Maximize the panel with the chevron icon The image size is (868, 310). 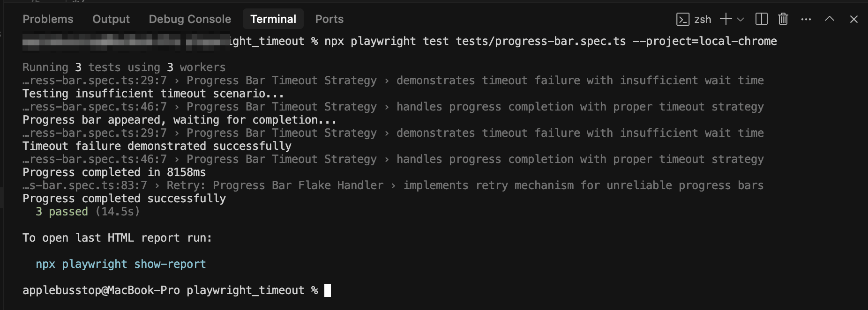click(x=830, y=19)
